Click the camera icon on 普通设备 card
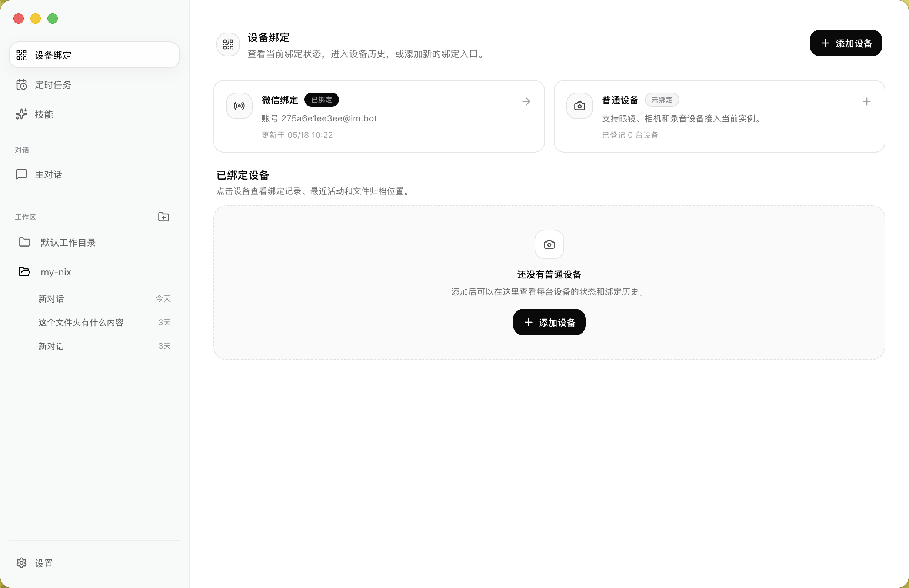909x588 pixels. 579,106
